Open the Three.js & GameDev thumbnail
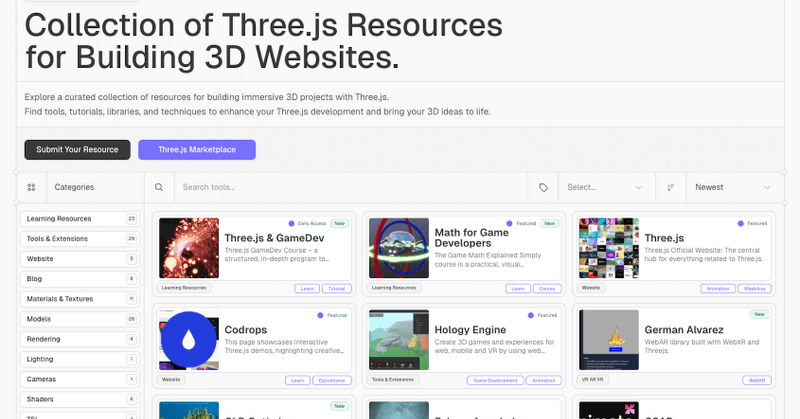800x419 pixels. point(189,248)
